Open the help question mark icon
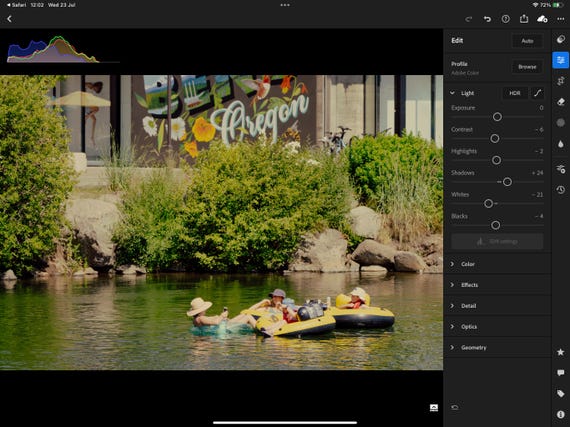Image resolution: width=570 pixels, height=427 pixels. tap(505, 19)
